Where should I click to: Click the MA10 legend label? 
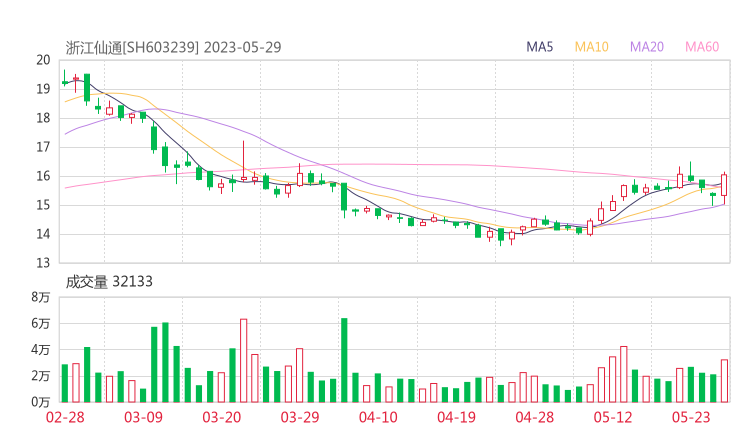591,47
